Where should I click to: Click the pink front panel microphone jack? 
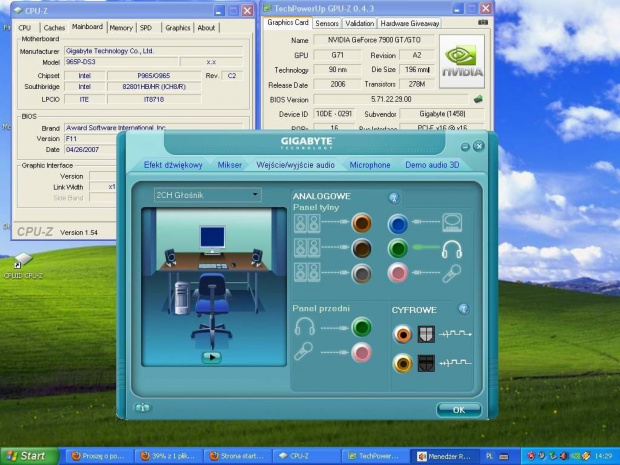[x=361, y=353]
